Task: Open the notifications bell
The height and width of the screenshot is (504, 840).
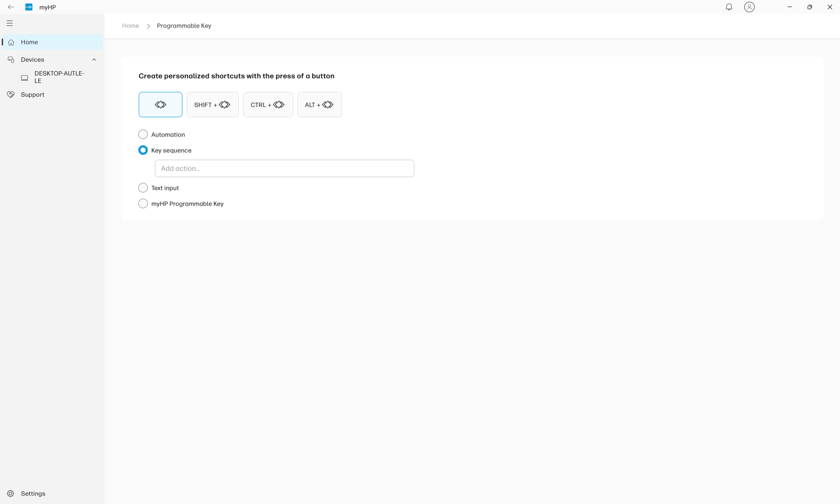Action: 729,7
